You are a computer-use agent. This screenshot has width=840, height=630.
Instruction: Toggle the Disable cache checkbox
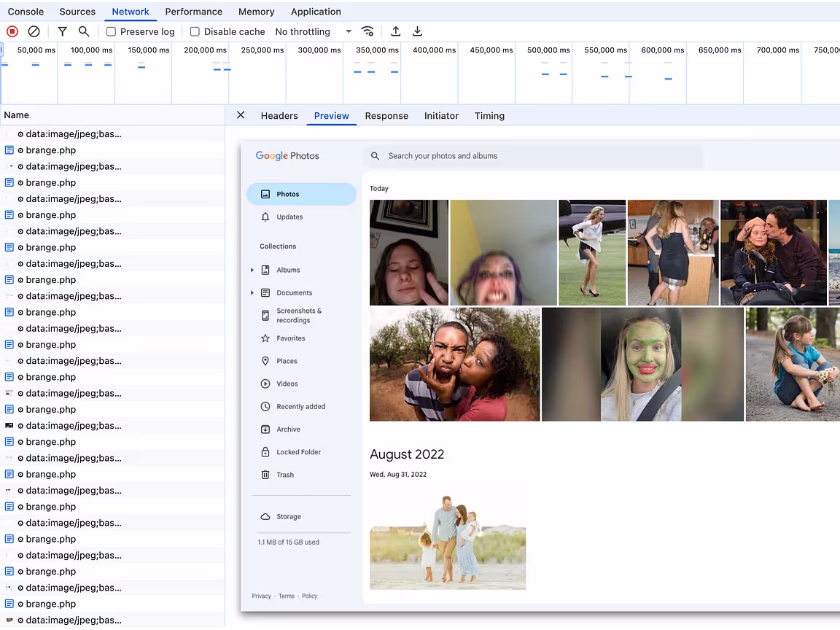195,31
